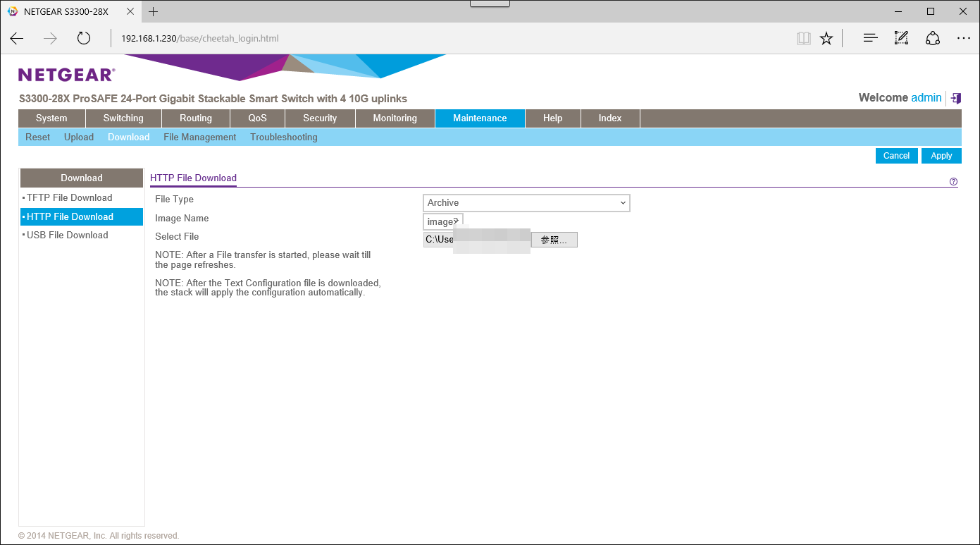
Task: Click the browser address bar URL
Action: (x=200, y=38)
